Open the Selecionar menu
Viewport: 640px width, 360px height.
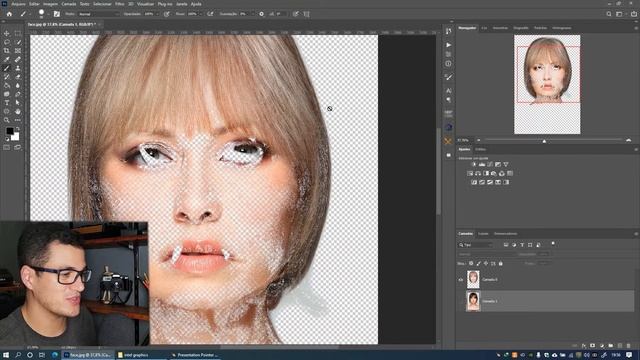coord(102,4)
